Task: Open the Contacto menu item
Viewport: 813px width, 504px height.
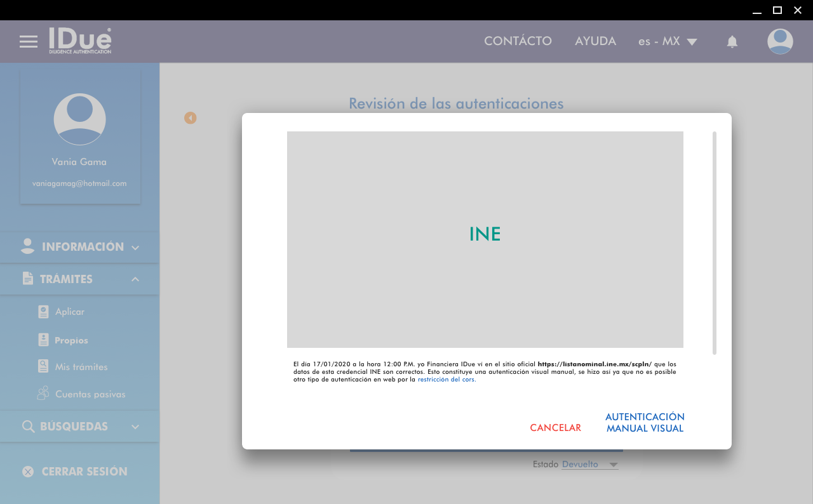Action: pos(518,41)
